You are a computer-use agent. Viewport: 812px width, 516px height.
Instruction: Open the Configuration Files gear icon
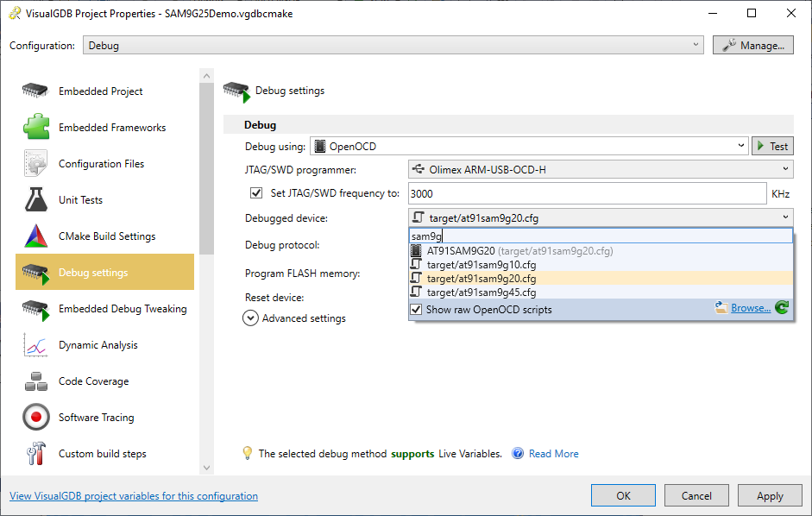tap(35, 163)
